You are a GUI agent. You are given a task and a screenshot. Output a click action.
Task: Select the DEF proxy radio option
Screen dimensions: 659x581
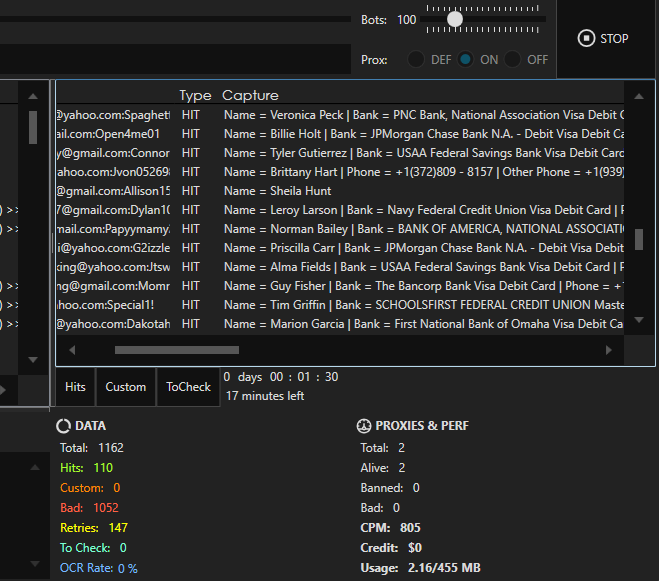pos(416,59)
